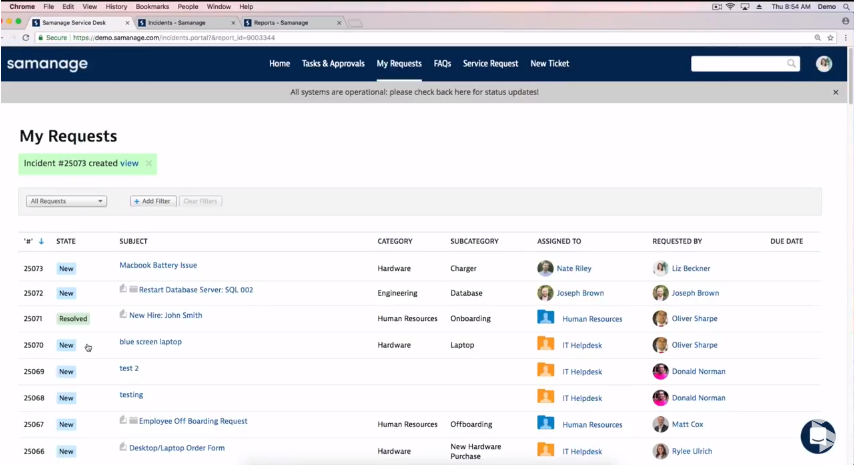Click the IT Helpdesk icon for blue screen laptop

click(545, 345)
